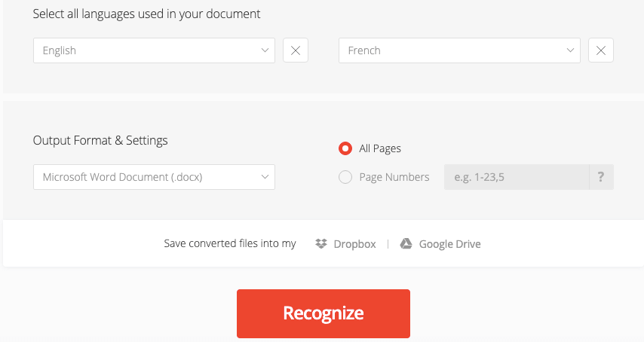The height and width of the screenshot is (342, 644).
Task: Click the output format dropdown chevron arrow
Action: point(265,177)
